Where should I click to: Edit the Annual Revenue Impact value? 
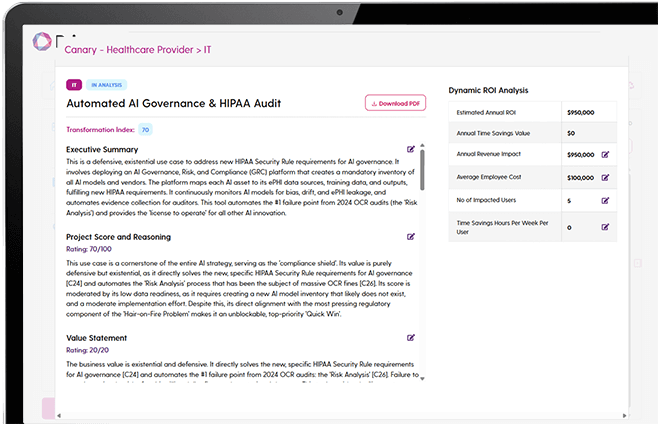tap(605, 155)
